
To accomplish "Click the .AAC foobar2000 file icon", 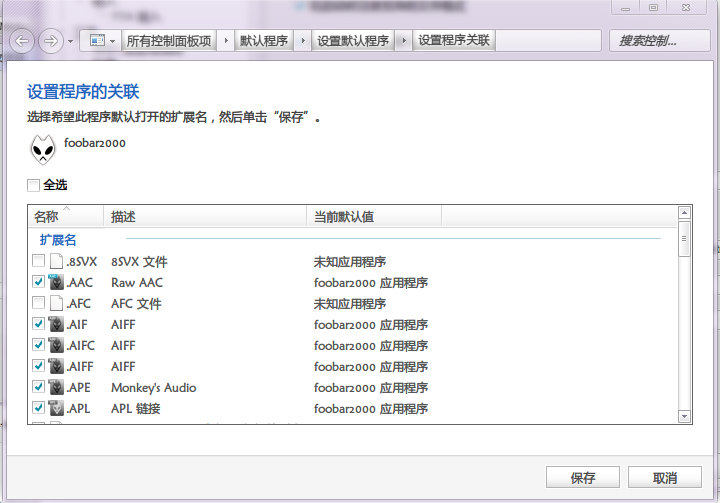I will coord(56,282).
